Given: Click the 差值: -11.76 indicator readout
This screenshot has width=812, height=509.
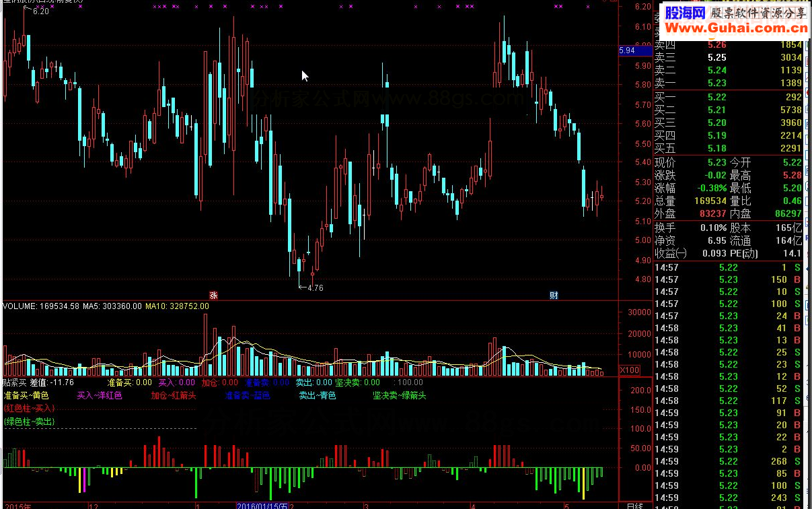Looking at the screenshot, I should [x=52, y=382].
